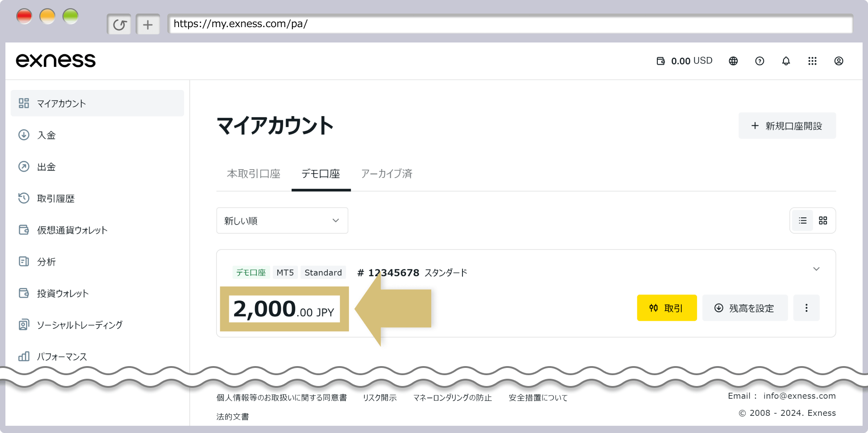Switch to grid view
This screenshot has height=433, width=868.
click(x=823, y=221)
